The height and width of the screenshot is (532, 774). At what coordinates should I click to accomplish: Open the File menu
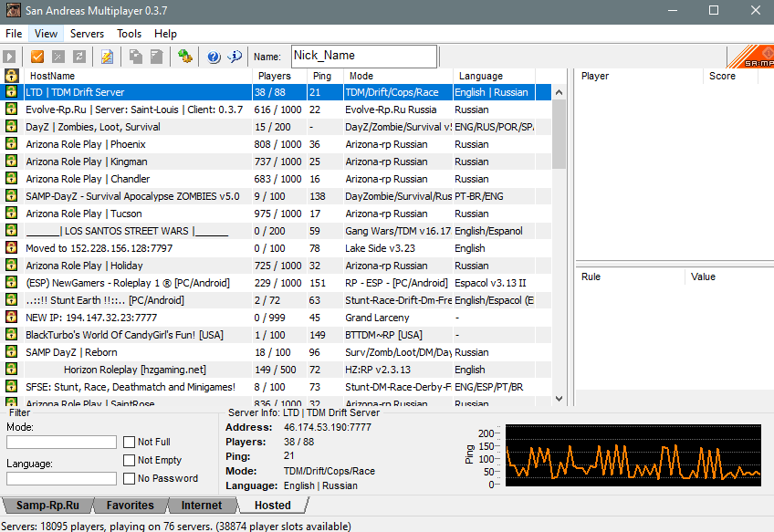(x=14, y=34)
